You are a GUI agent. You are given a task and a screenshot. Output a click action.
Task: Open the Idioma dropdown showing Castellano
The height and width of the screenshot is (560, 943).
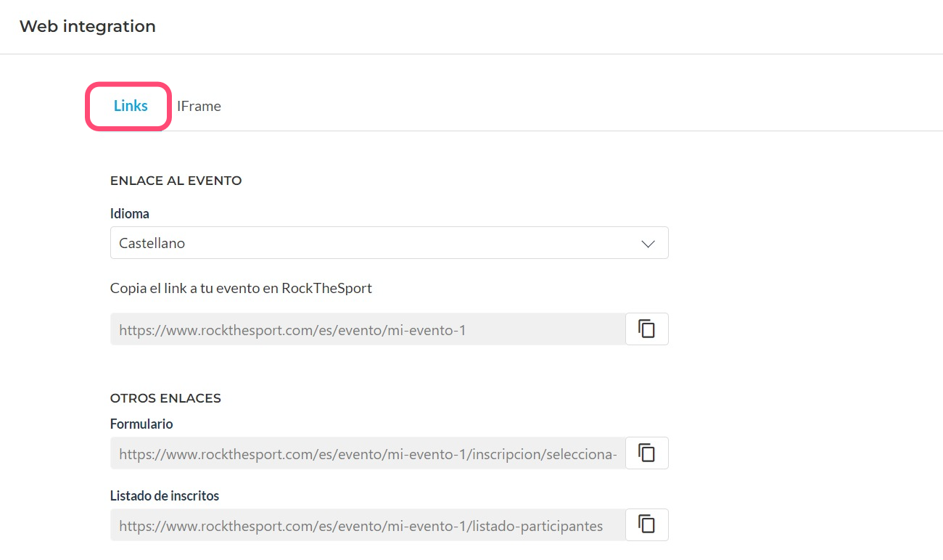(389, 243)
